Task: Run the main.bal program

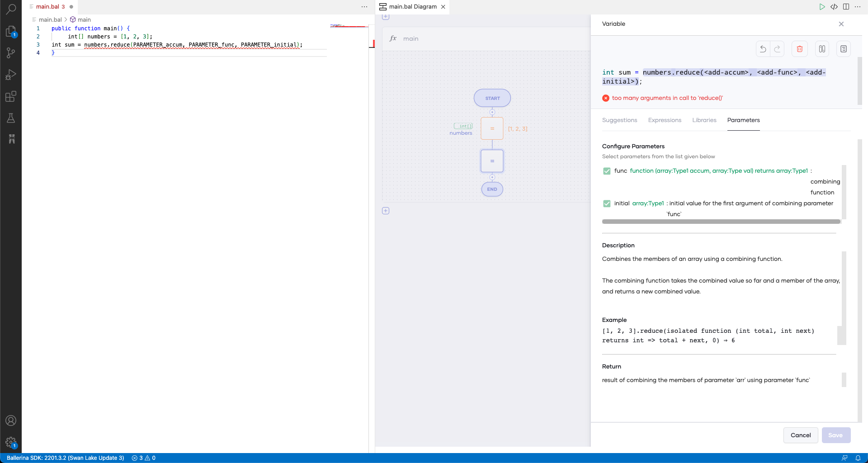Action: click(x=822, y=7)
